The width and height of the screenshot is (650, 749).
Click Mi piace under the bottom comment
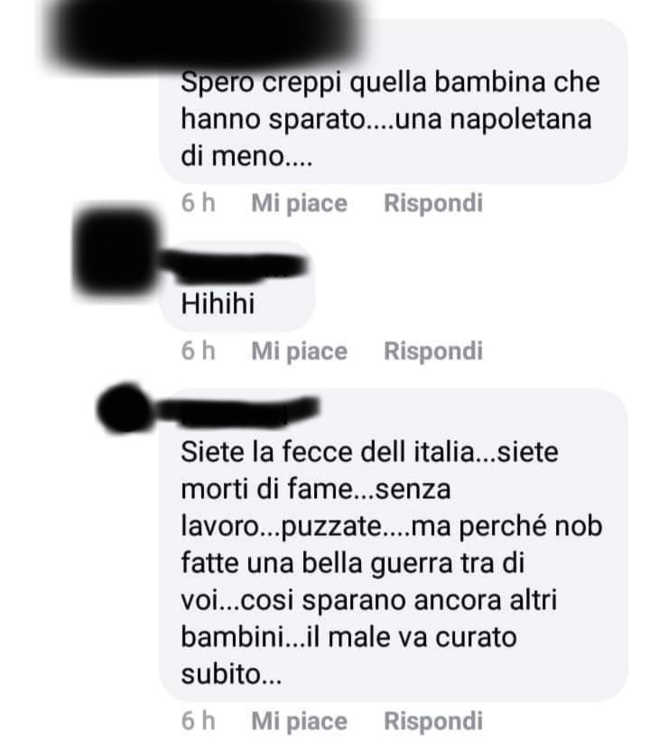(299, 721)
